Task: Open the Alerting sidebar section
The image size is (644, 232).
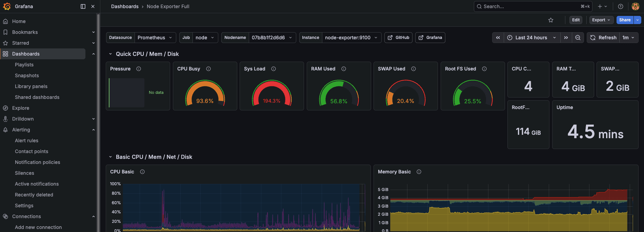Action: pyautogui.click(x=21, y=130)
